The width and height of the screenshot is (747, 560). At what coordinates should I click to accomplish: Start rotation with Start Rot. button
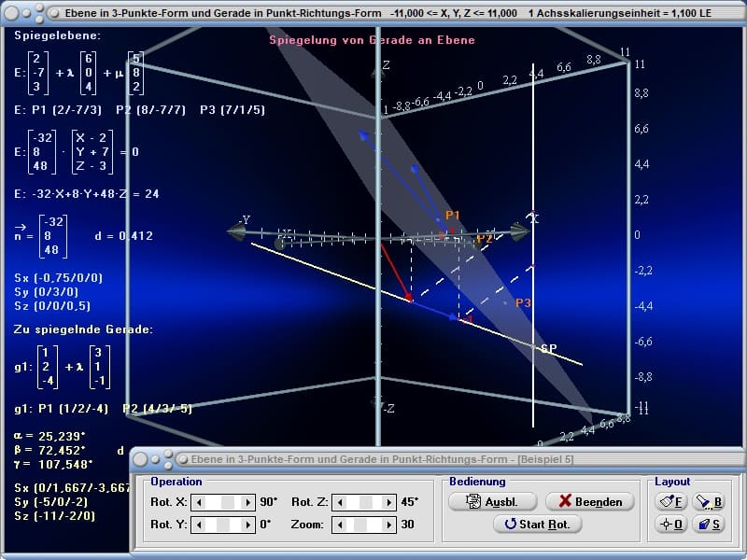[x=538, y=524]
